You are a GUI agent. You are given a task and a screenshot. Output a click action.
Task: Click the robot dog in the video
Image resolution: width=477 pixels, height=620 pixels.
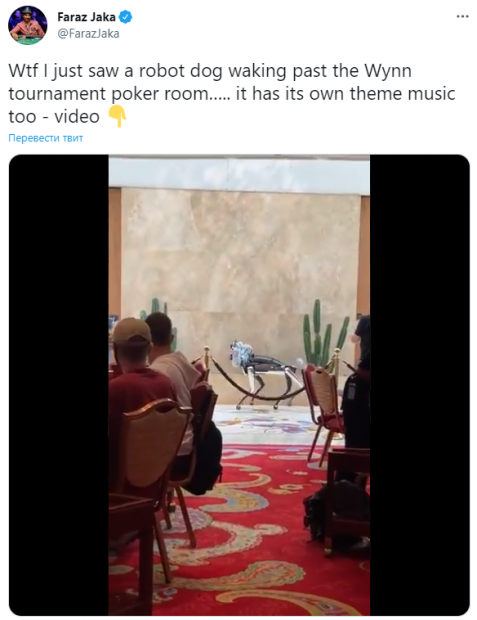(x=263, y=374)
